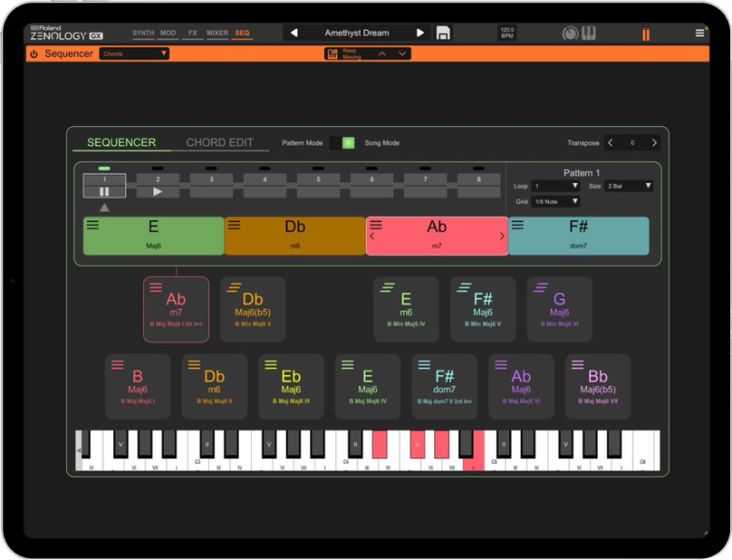Viewport: 732px width, 560px height.
Task: Select next pattern preset with down chevron
Action: pyautogui.click(x=401, y=54)
